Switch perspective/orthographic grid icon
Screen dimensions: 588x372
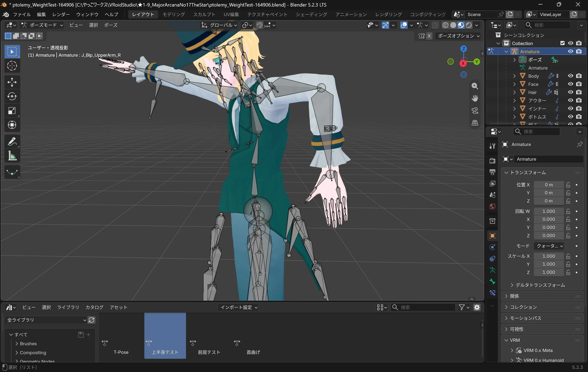click(475, 123)
